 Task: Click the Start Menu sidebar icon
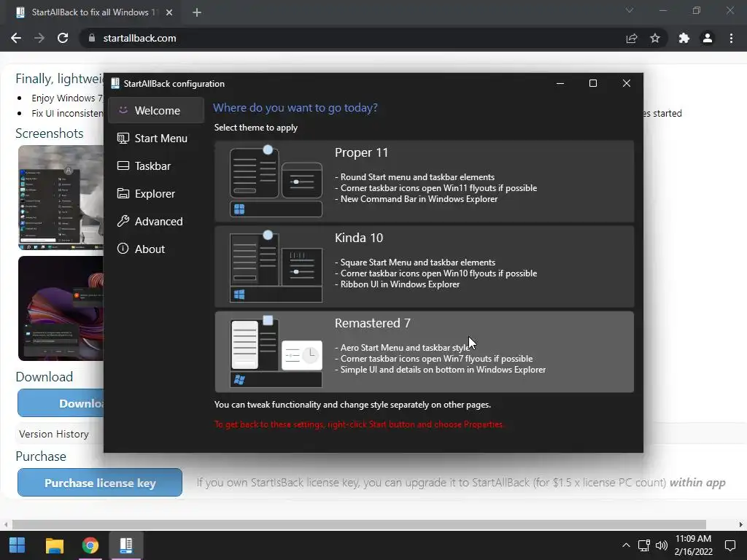tap(123, 138)
